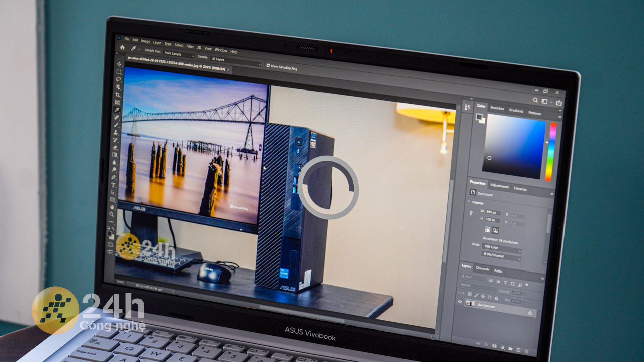Image resolution: width=644 pixels, height=362 pixels.
Task: Select the Eyedropper tool in the toolbar
Action: pyautogui.click(x=117, y=109)
